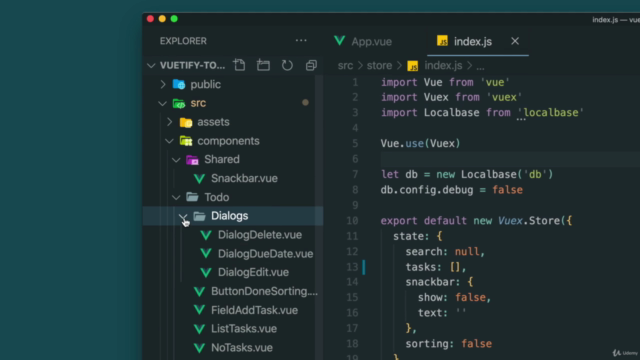
Task: Click the Shared folder icon
Action: point(192,160)
